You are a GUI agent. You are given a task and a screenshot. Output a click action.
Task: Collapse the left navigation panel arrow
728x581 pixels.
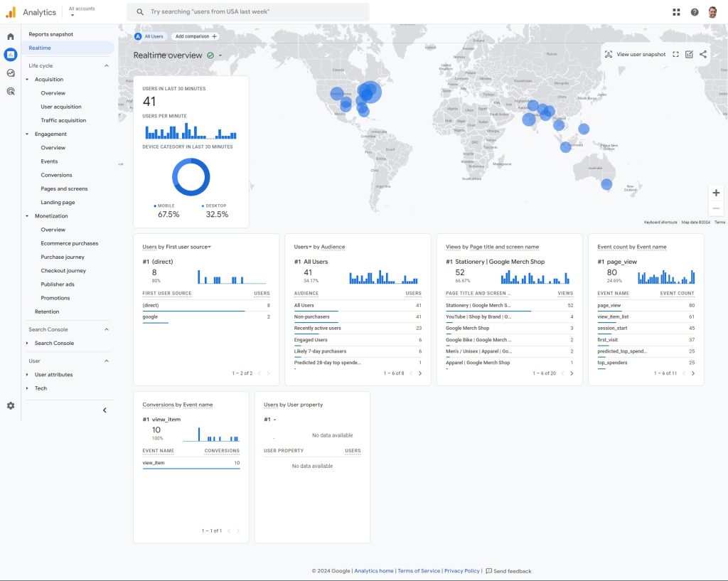[105, 410]
